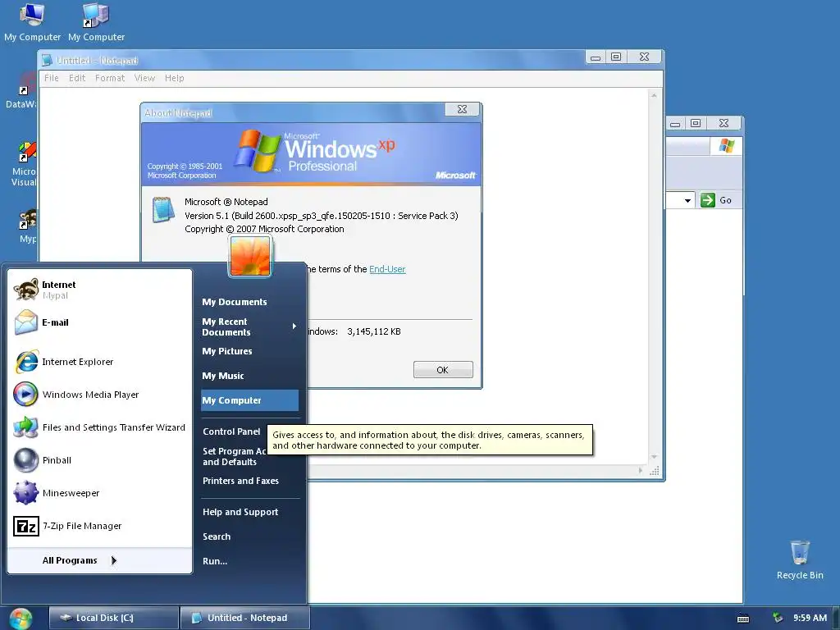The width and height of the screenshot is (840, 630).
Task: Expand My Recent Documents submenu
Action: click(x=249, y=326)
